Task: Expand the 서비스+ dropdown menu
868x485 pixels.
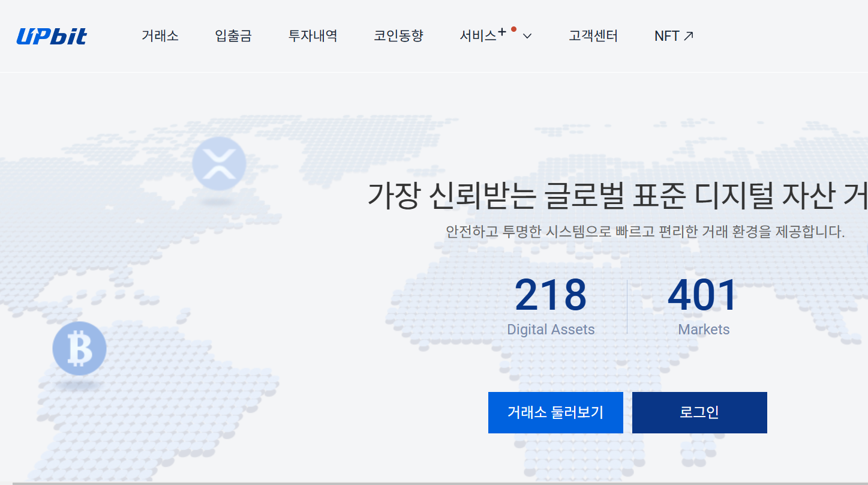Action: (x=495, y=36)
